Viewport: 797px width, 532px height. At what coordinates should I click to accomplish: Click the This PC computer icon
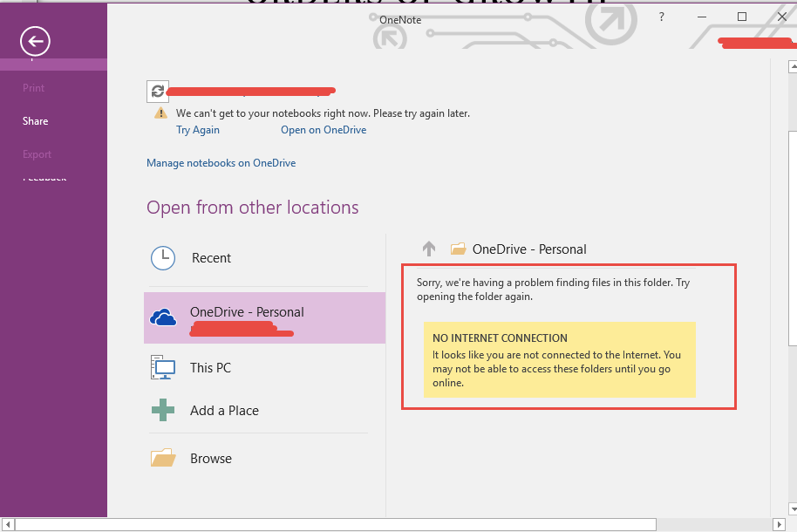pyautogui.click(x=163, y=368)
